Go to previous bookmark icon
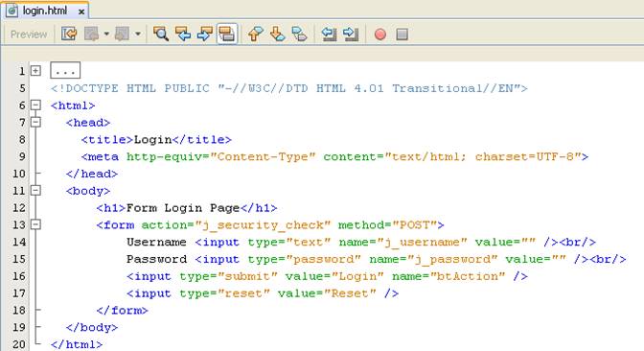 click(256, 34)
